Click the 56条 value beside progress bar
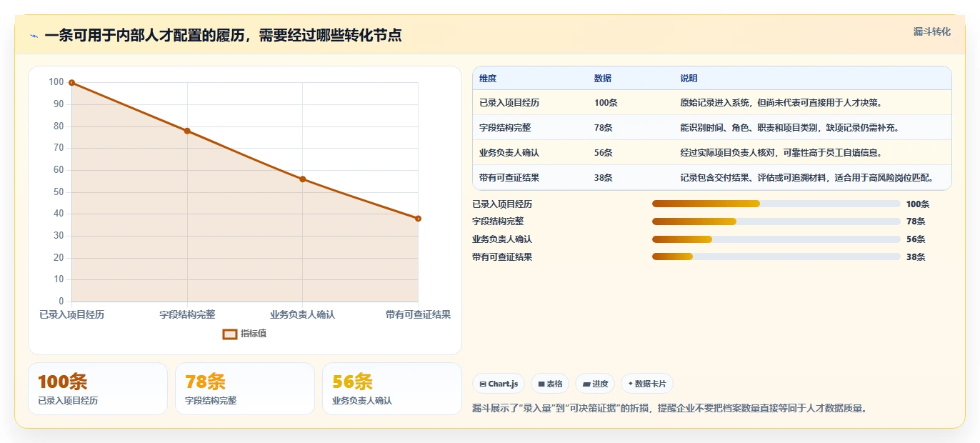This screenshot has width=980, height=443. point(916,239)
